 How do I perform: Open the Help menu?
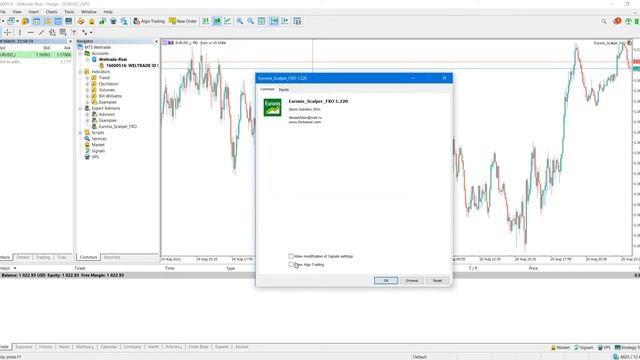pyautogui.click(x=108, y=12)
